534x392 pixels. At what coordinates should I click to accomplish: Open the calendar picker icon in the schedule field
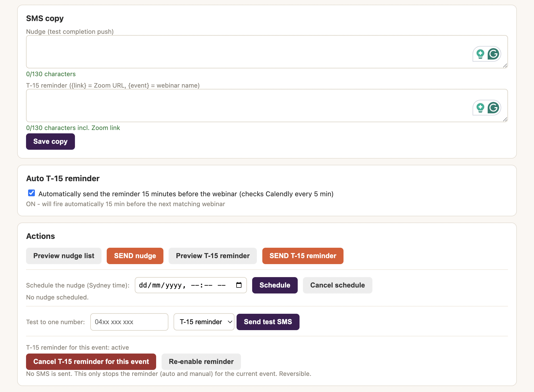[239, 285]
